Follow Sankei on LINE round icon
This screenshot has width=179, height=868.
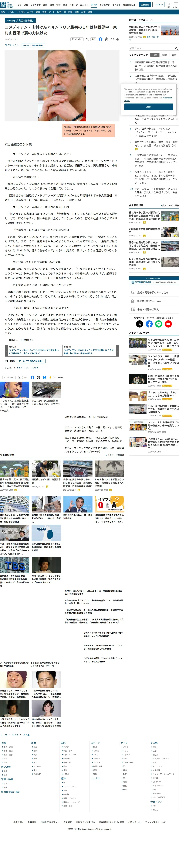point(159,324)
